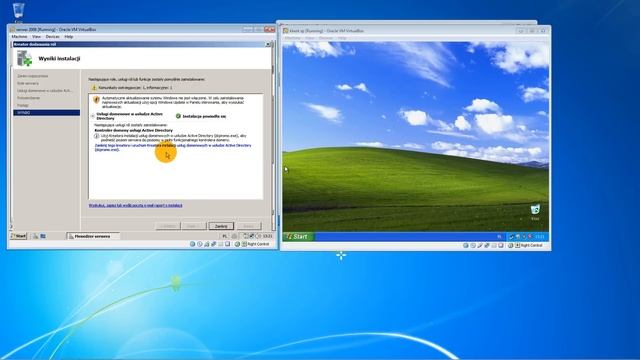
Task: Open second quick launch icon in server taskbar
Action: tap(43, 236)
